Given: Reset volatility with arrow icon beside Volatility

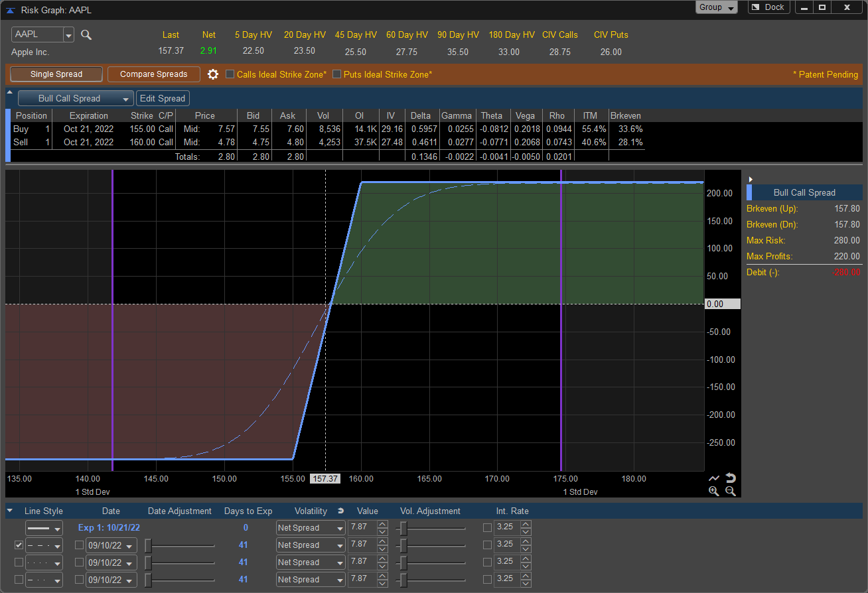Looking at the screenshot, I should [341, 511].
